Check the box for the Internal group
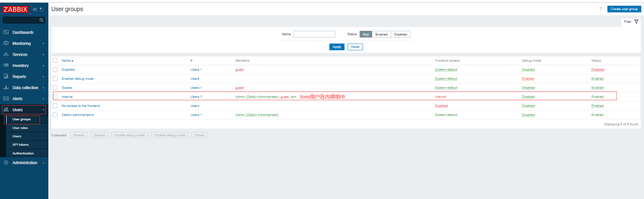 [x=55, y=97]
